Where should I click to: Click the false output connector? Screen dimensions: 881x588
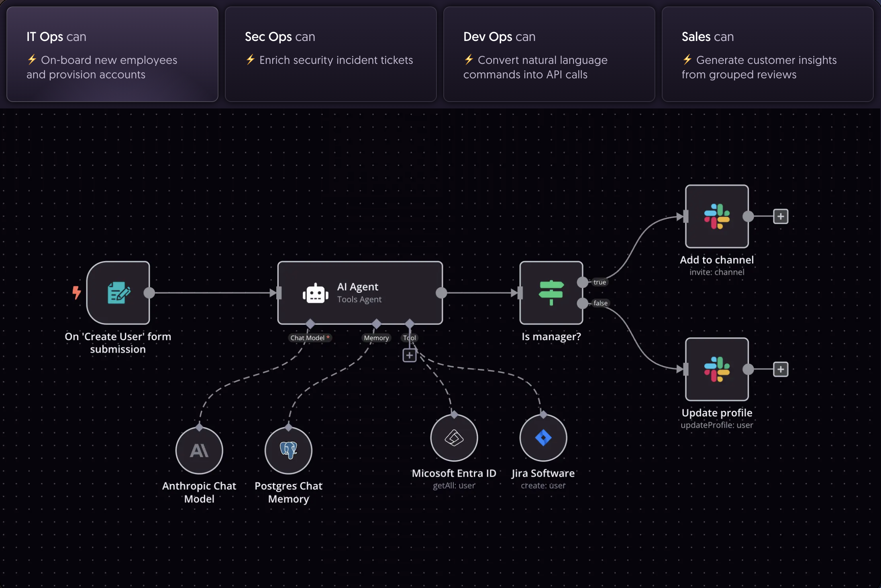click(x=582, y=303)
